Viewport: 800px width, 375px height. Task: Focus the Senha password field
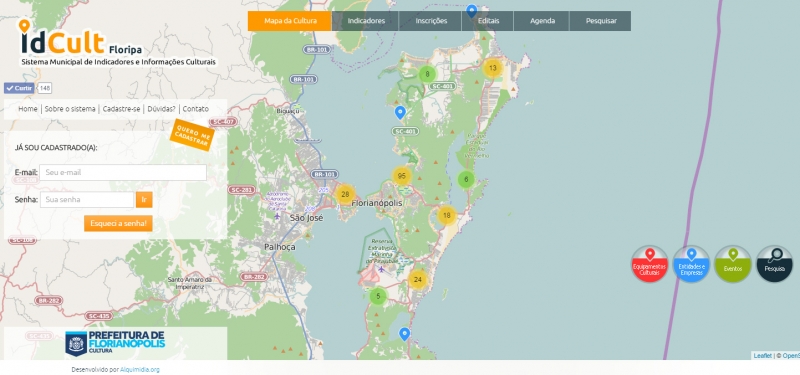(87, 199)
